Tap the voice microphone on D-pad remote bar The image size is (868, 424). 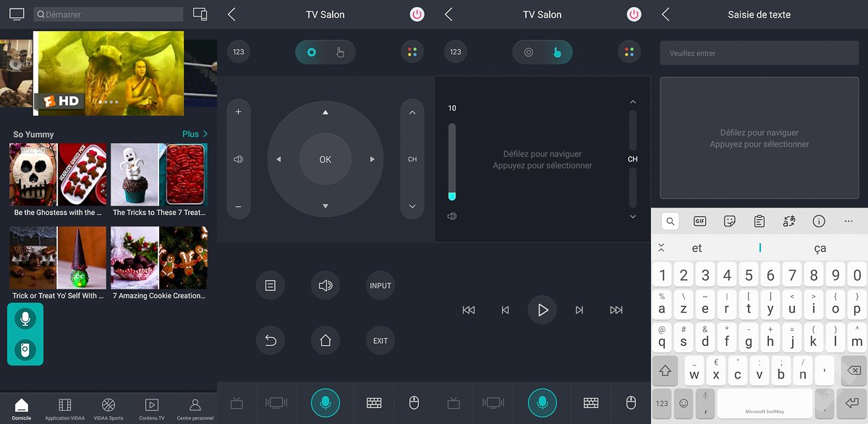tap(325, 402)
